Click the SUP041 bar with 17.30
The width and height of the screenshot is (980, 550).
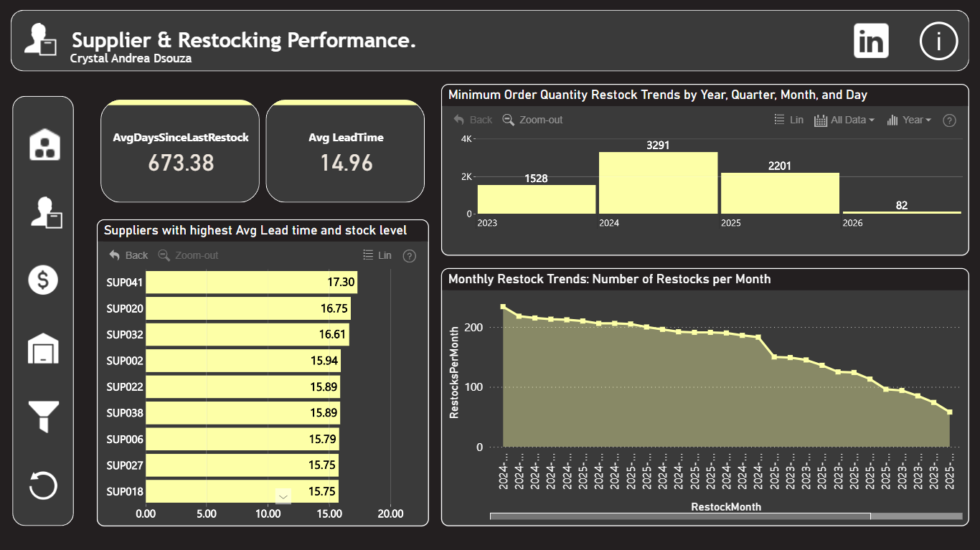[x=251, y=282]
